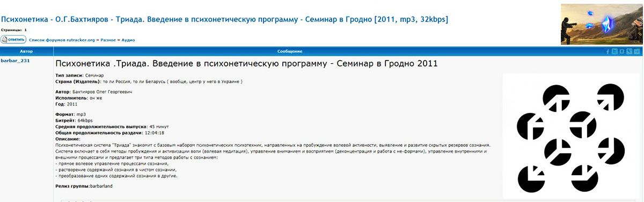This screenshot has height=202, width=644.
Task: Click the banner image at top right
Action: click(x=601, y=24)
